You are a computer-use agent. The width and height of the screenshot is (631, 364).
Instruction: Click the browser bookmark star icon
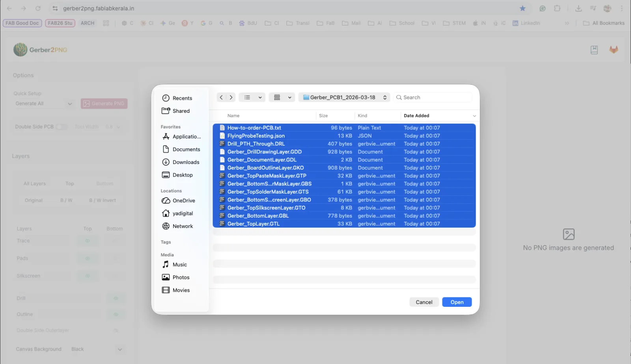point(523,8)
